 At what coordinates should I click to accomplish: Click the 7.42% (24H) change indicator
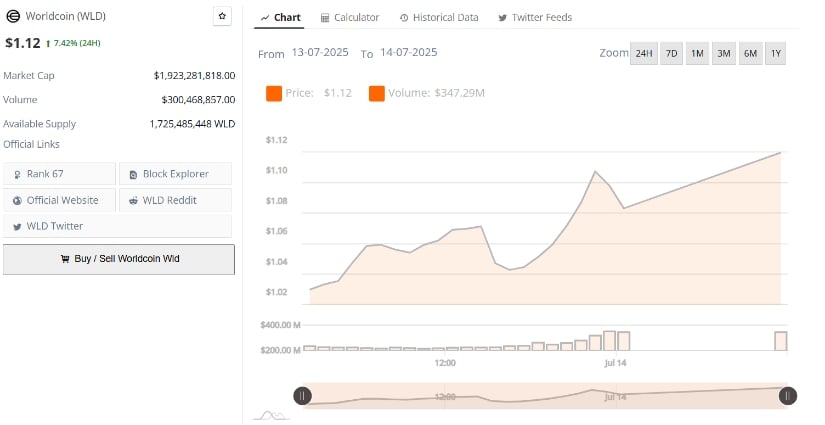tap(73, 43)
